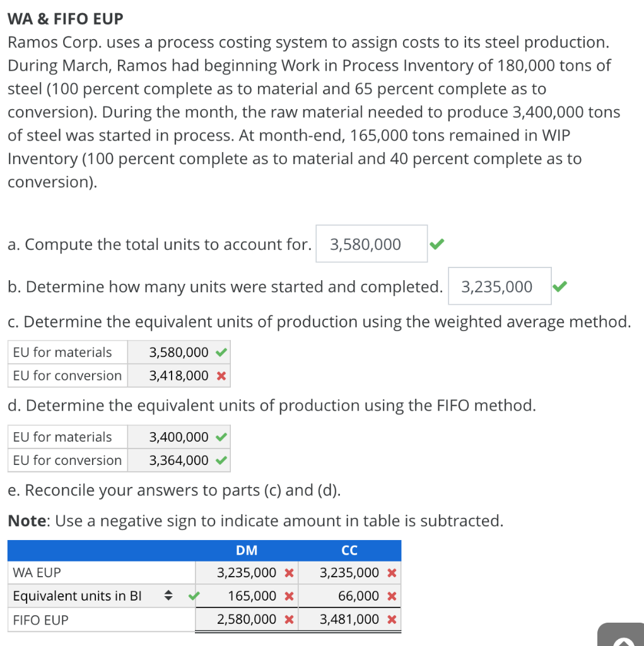The width and height of the screenshot is (644, 646).
Task: Click red X next to 165,000 table entry
Action: pyautogui.click(x=290, y=596)
